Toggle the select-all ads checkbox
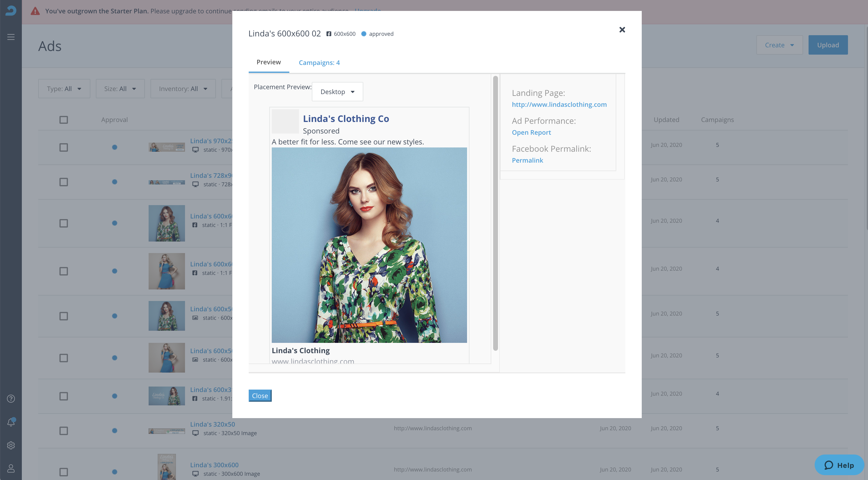The image size is (868, 480). (64, 120)
